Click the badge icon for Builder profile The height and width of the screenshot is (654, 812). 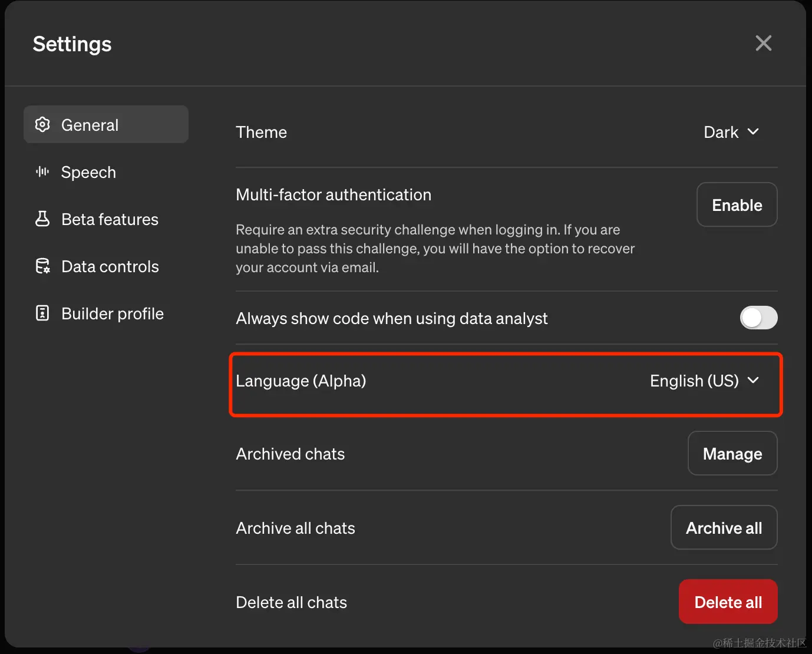tap(42, 313)
